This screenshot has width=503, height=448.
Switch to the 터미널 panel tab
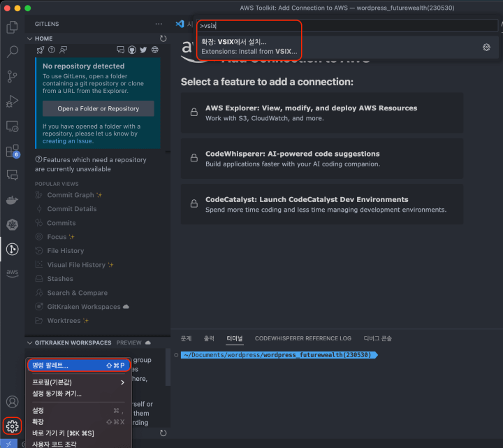click(x=235, y=338)
